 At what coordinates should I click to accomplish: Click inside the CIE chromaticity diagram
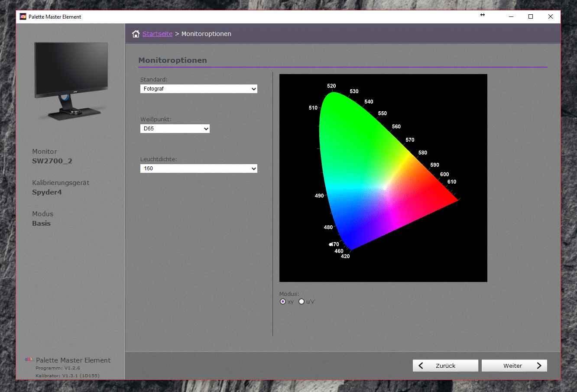point(383,178)
